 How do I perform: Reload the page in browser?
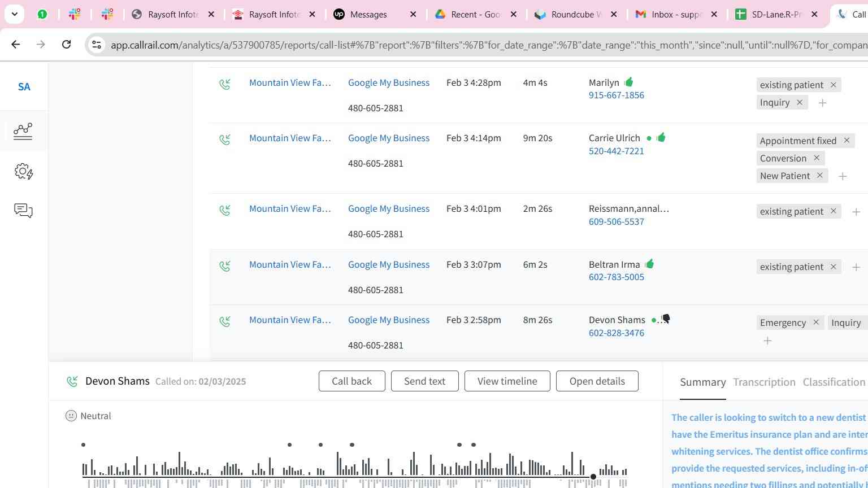(x=66, y=44)
